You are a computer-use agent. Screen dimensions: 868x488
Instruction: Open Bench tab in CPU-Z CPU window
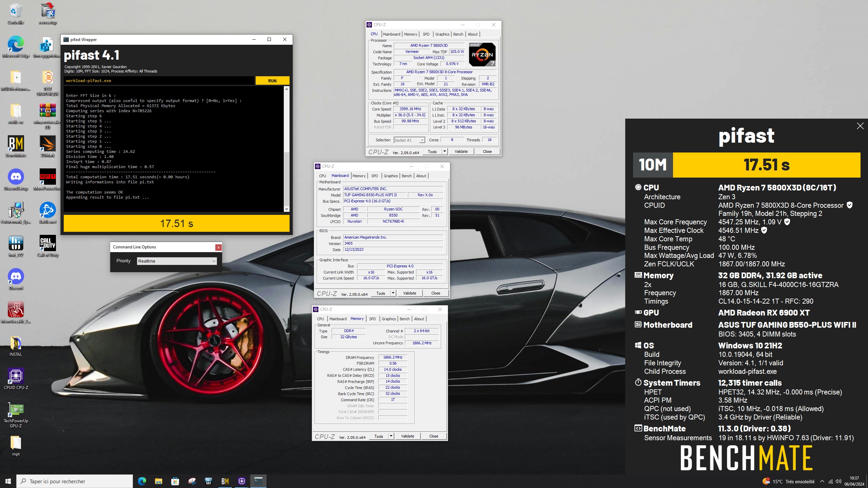coord(458,34)
